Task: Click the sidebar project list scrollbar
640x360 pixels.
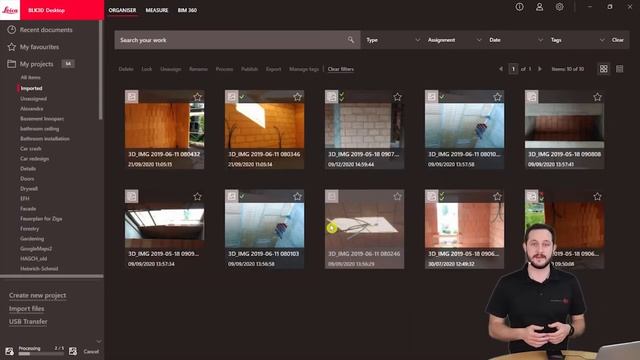Action: pyautogui.click(x=100, y=70)
